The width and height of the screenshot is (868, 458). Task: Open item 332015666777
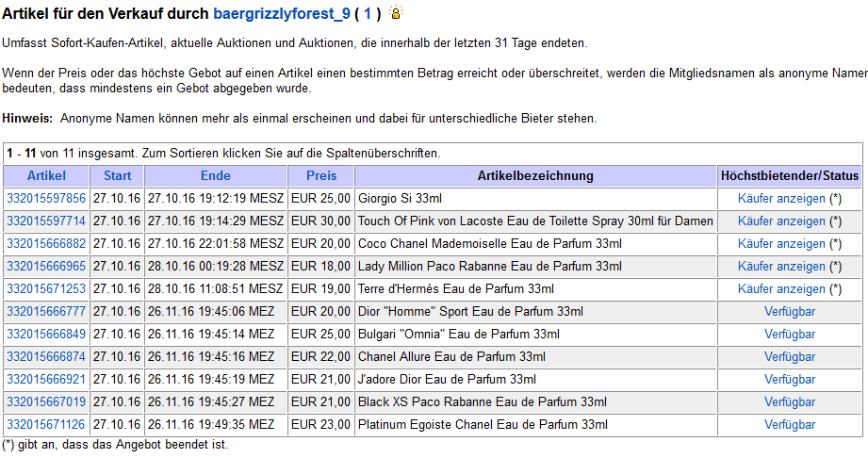click(46, 312)
